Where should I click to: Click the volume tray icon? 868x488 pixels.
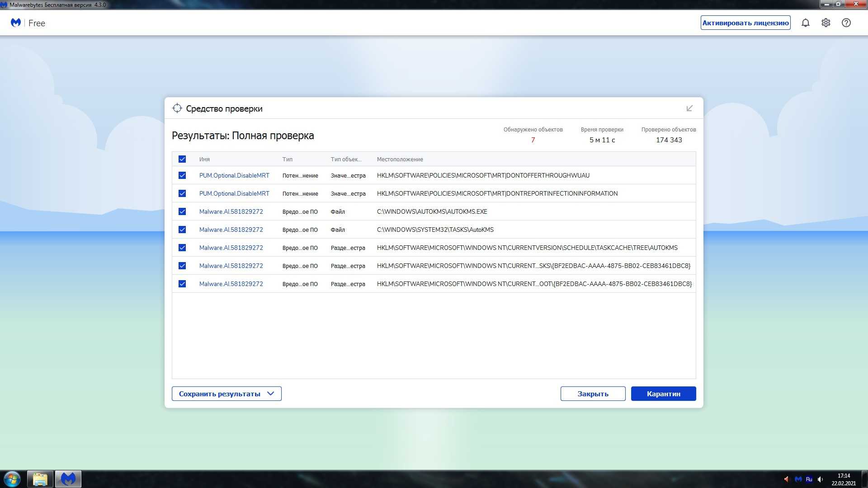click(820, 479)
